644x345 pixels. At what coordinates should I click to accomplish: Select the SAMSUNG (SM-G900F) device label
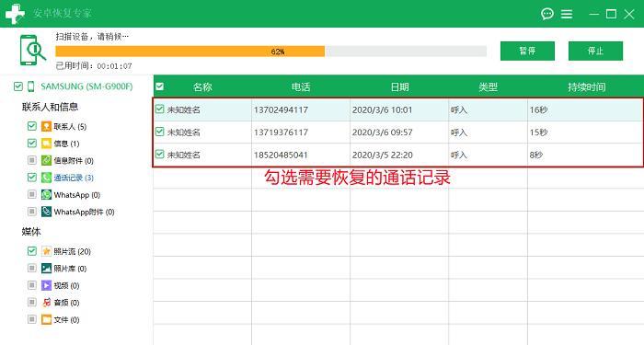pyautogui.click(x=86, y=86)
